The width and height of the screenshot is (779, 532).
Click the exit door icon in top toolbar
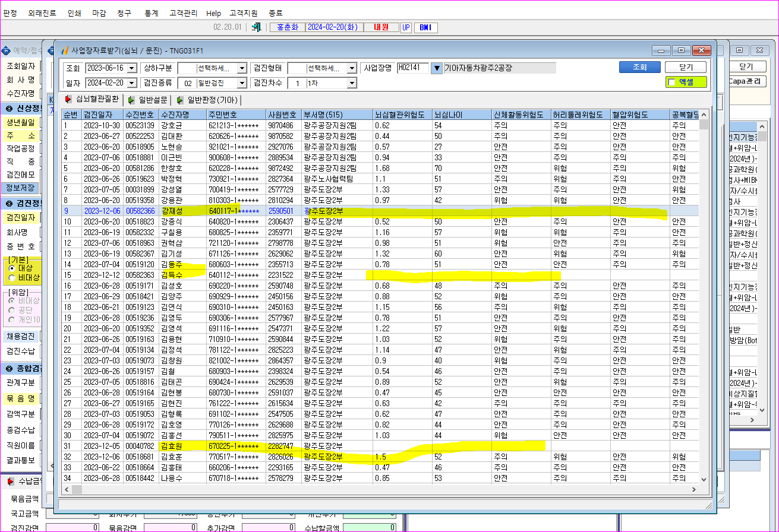pyautogui.click(x=256, y=27)
